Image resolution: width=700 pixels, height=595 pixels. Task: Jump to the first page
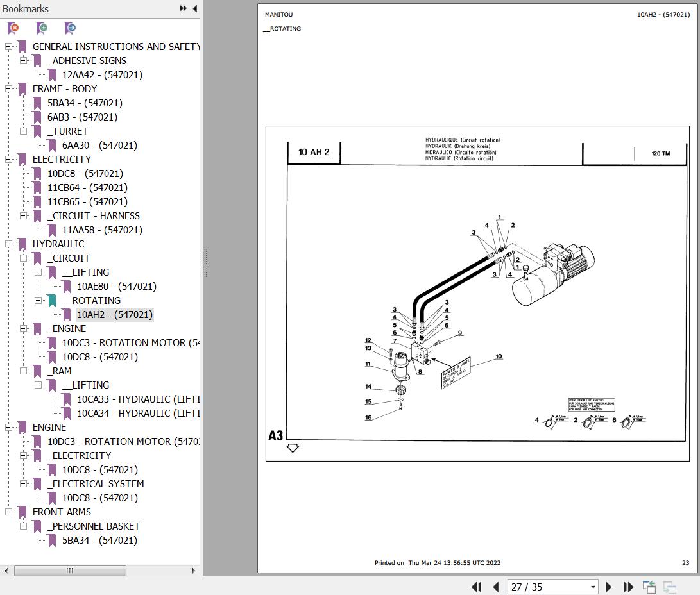tap(476, 587)
